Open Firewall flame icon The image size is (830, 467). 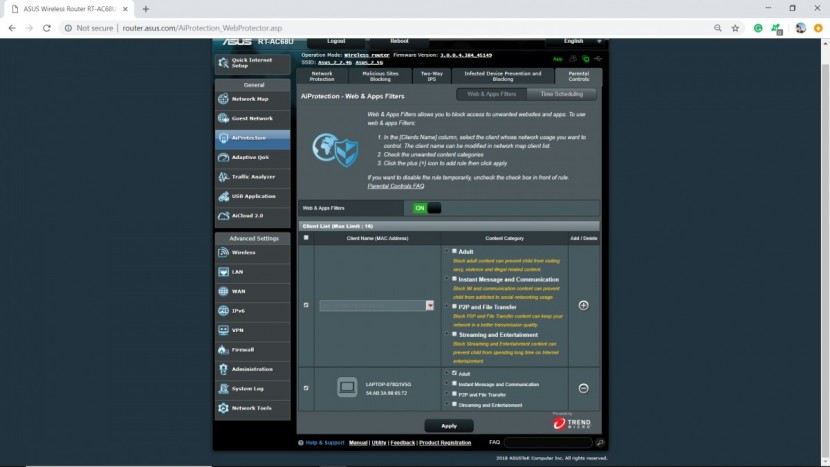pos(223,349)
